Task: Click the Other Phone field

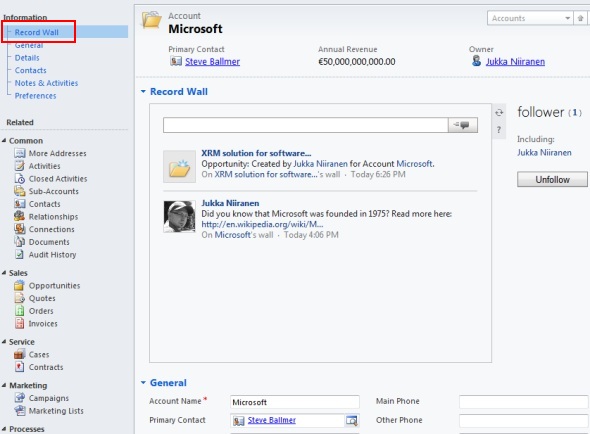Action: tap(523, 420)
